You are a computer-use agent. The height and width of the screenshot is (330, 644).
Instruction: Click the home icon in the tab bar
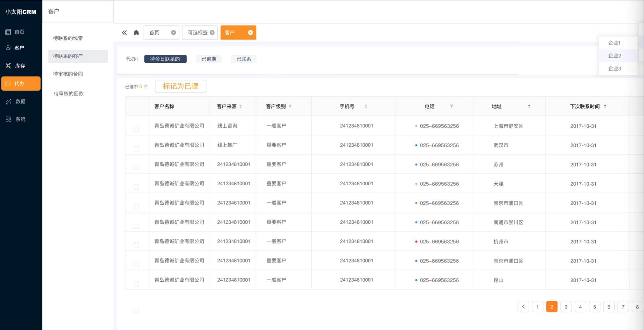[x=136, y=33]
